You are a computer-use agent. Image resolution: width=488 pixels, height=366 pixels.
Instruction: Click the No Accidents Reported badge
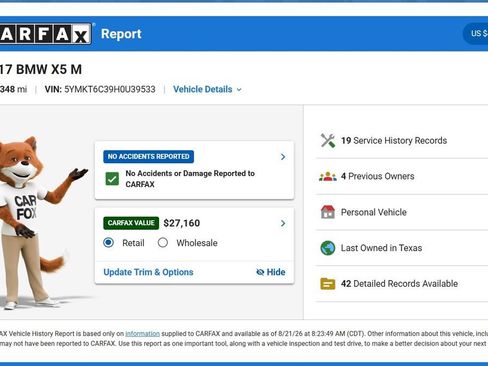[148, 156]
